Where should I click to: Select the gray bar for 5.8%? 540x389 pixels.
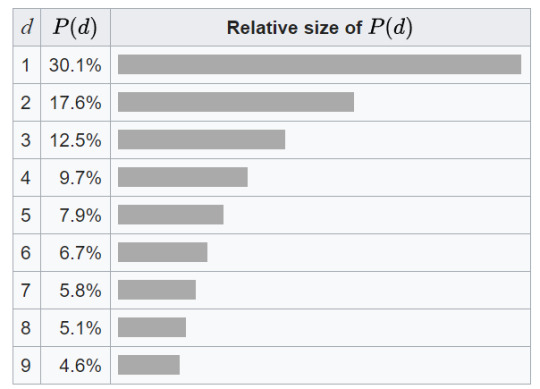[x=157, y=290]
